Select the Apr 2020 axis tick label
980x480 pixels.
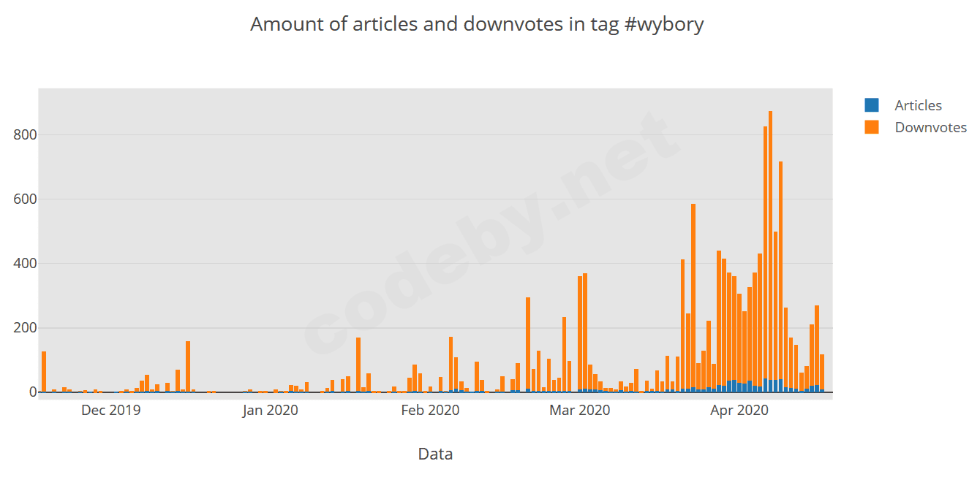pos(739,410)
